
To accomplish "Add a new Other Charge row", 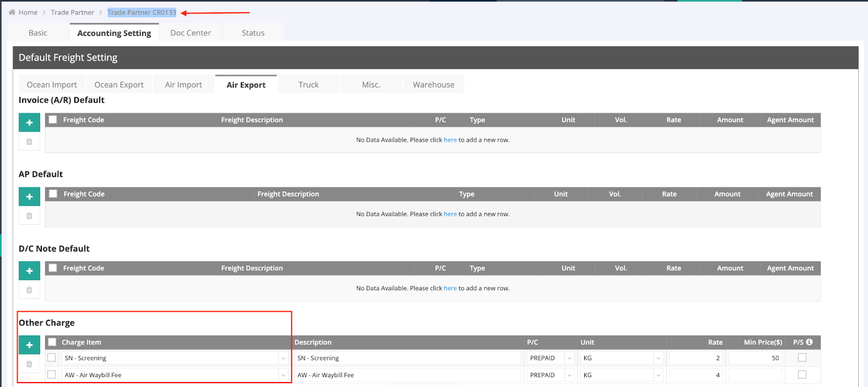I will click(29, 345).
